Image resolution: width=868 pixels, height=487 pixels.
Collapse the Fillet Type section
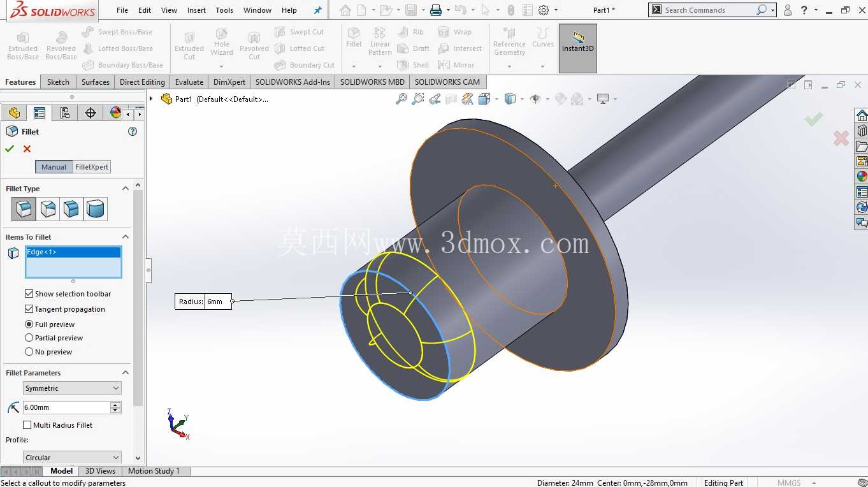click(x=126, y=189)
